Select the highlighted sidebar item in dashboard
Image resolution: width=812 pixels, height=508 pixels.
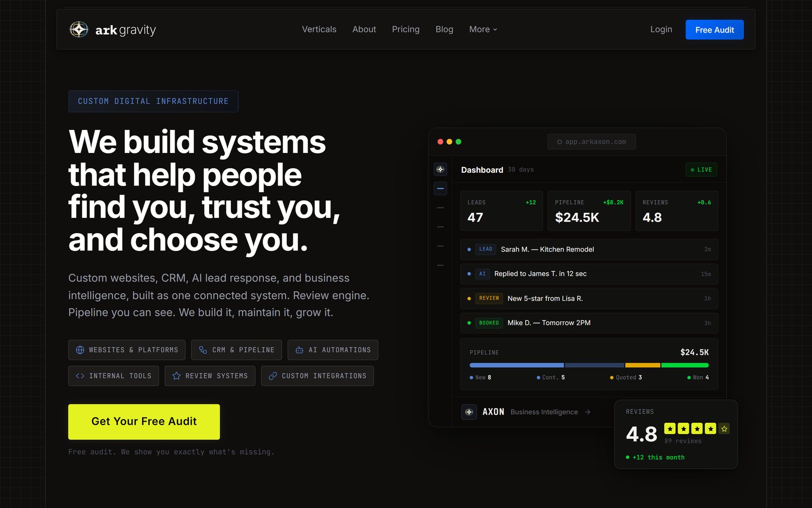tap(441, 188)
